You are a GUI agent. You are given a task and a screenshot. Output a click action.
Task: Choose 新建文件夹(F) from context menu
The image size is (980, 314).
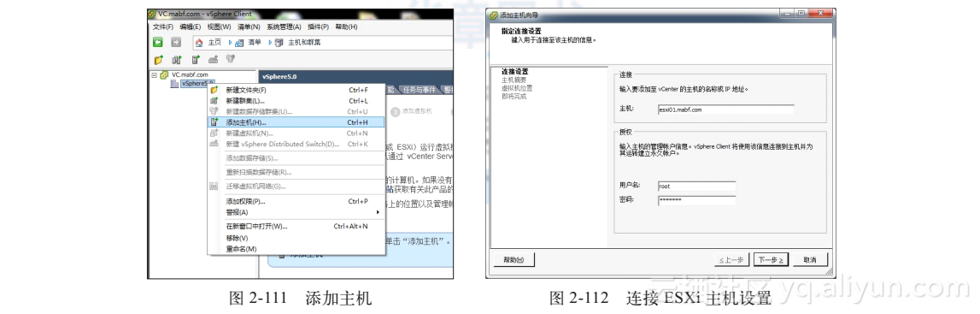click(296, 90)
